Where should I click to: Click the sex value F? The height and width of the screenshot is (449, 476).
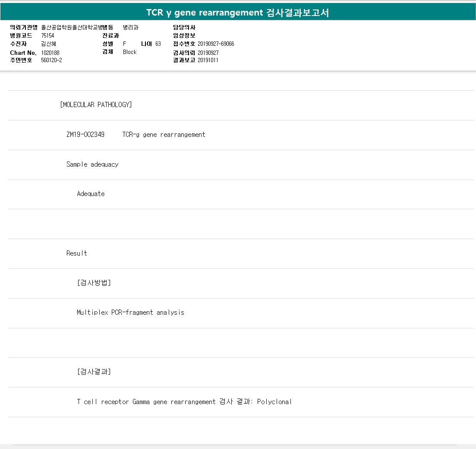[124, 44]
